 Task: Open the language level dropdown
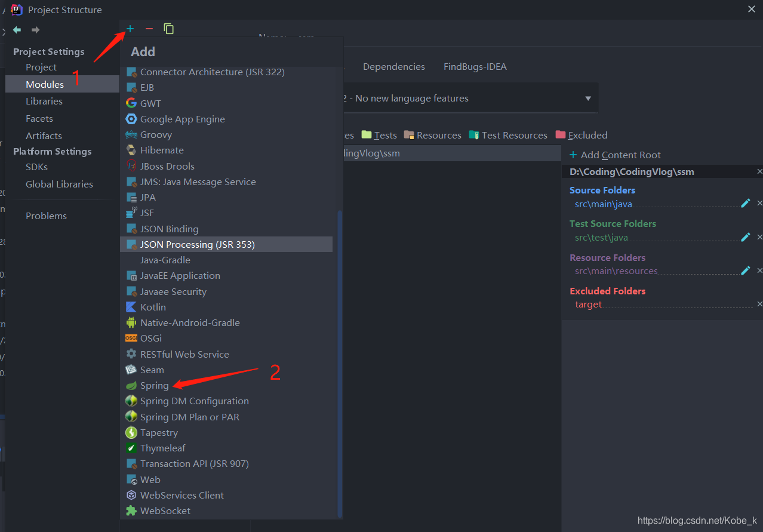588,99
